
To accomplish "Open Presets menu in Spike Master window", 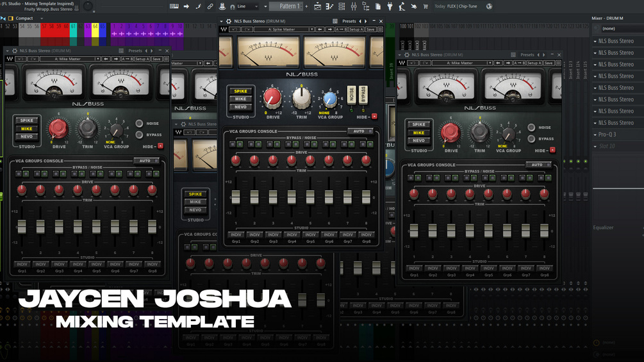I will point(349,21).
